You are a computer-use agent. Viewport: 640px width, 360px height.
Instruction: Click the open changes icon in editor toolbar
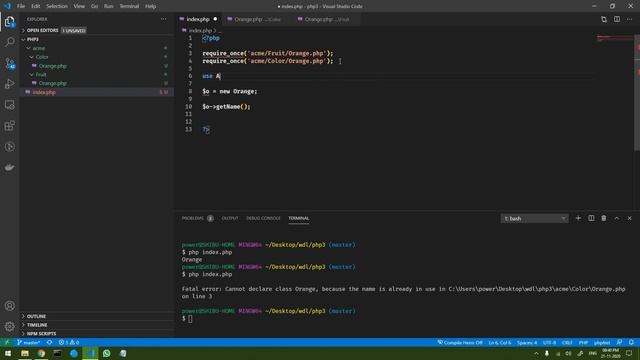(604, 19)
